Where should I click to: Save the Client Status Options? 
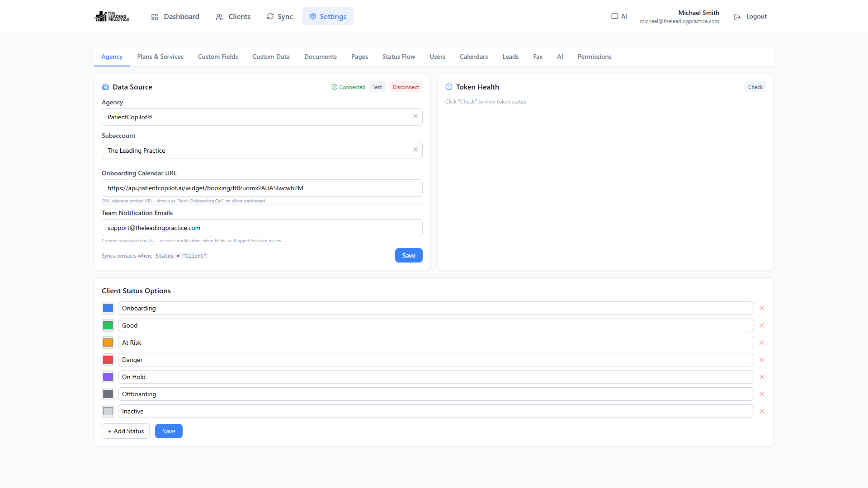[x=169, y=431]
